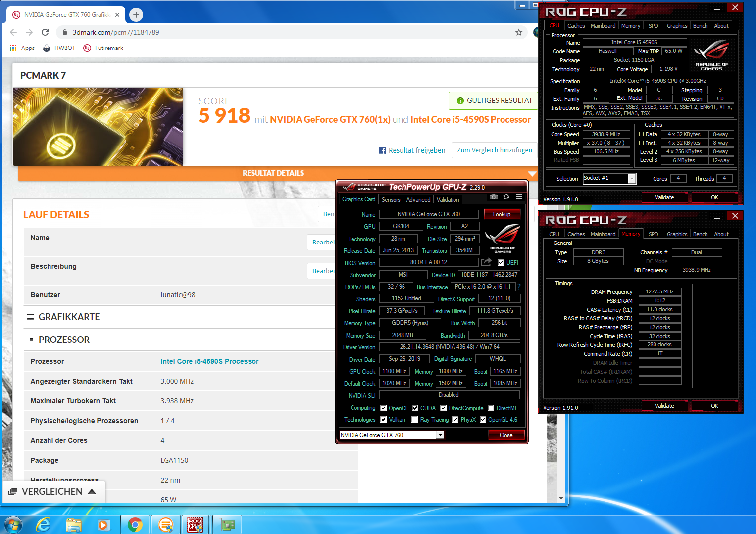Open the GPU-Z hamburger menu
This screenshot has width=756, height=534.
[519, 197]
